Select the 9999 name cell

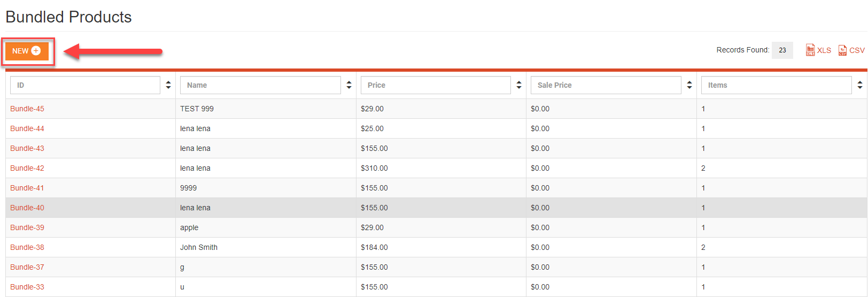pos(266,188)
